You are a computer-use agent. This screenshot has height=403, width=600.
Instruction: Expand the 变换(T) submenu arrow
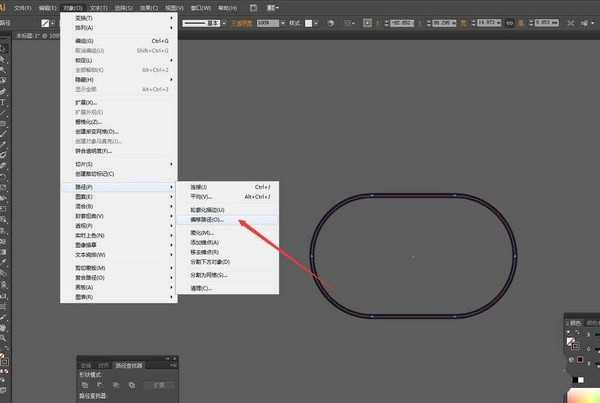171,18
